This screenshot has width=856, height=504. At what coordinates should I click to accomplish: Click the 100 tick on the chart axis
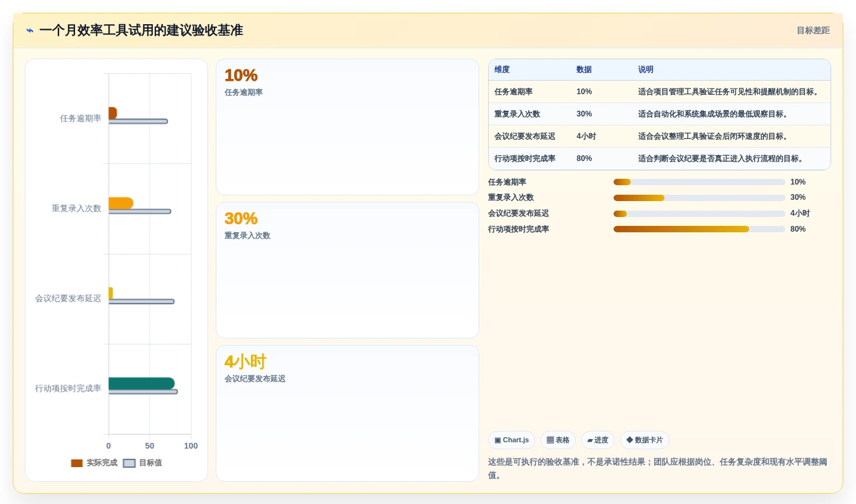(191, 446)
